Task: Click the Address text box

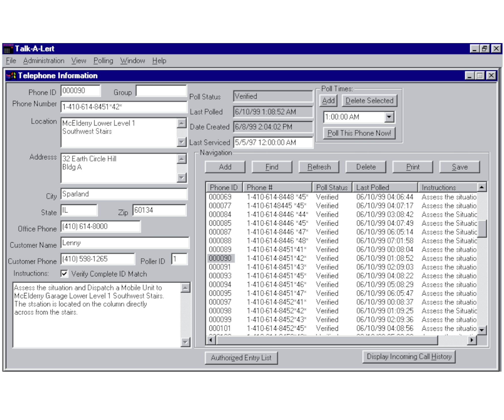Action: [119, 168]
